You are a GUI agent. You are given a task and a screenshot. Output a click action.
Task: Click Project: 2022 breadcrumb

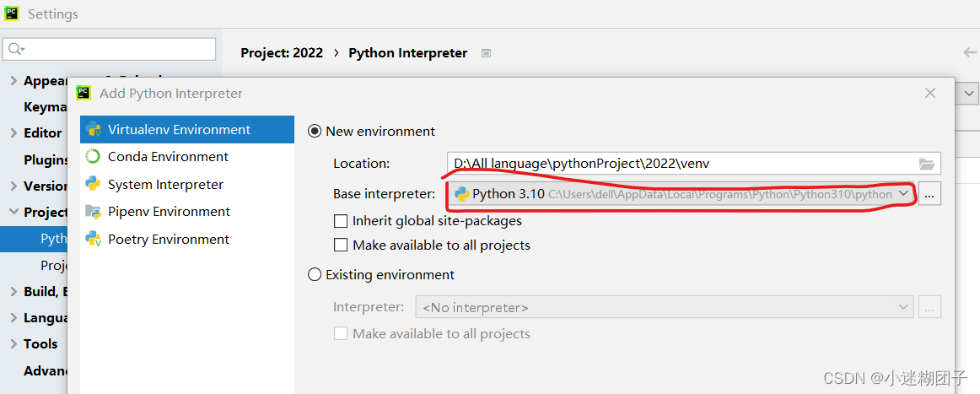point(282,53)
